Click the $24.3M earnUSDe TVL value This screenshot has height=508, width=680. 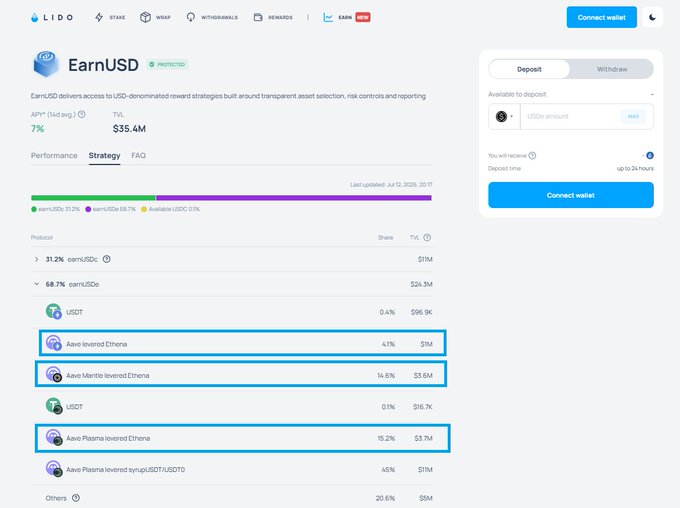click(421, 284)
